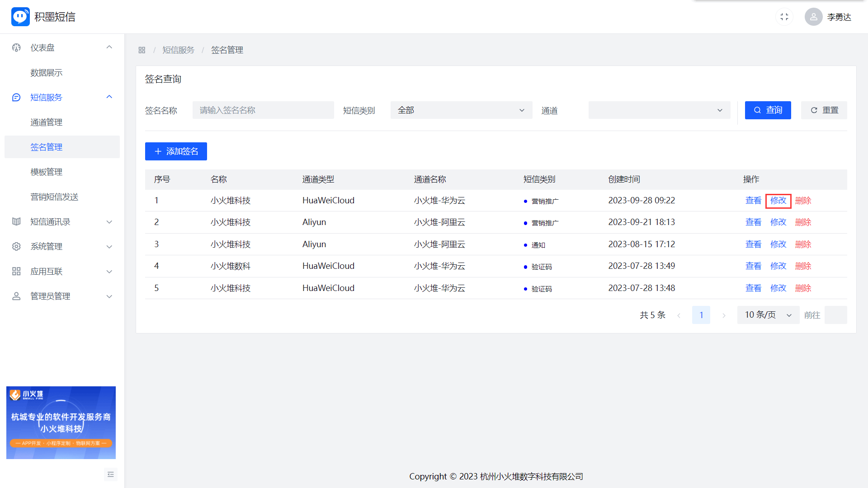Expand the 系统管理 menu chevron

109,247
